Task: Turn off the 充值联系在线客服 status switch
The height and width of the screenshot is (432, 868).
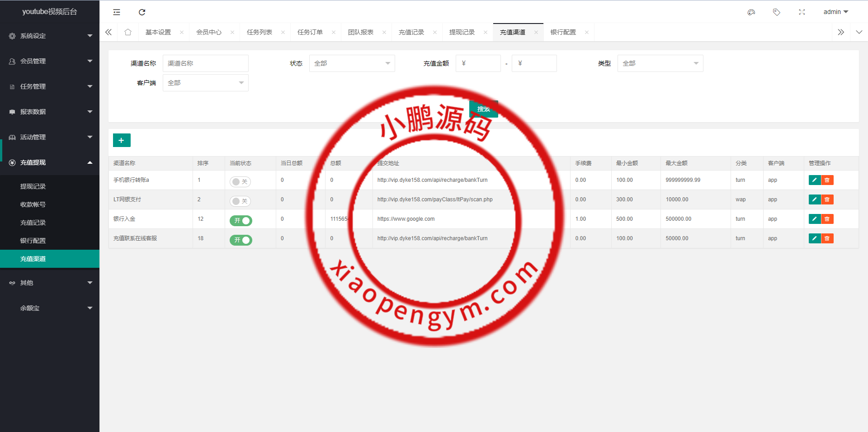Action: [x=241, y=240]
